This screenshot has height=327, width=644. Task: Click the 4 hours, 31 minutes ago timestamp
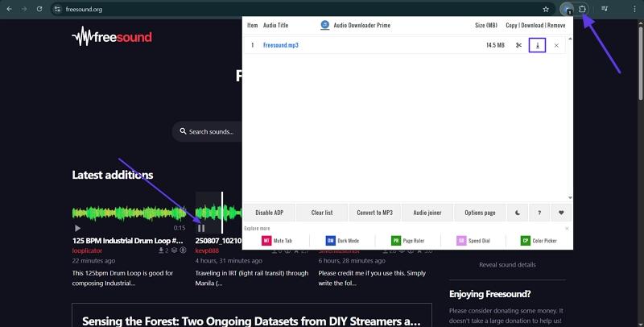[229, 261]
